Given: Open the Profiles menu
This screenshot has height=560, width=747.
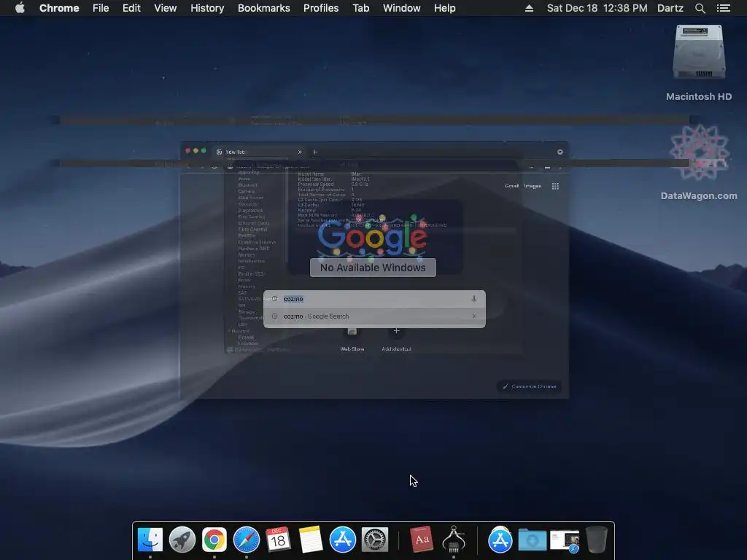Looking at the screenshot, I should coord(321,8).
